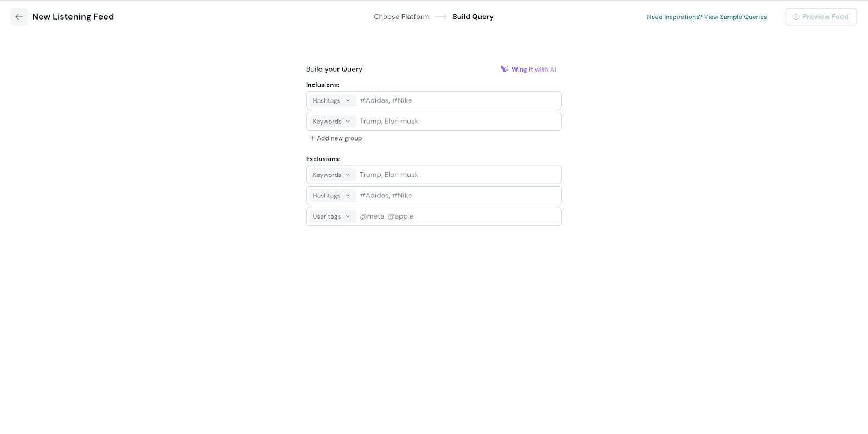Select the Build Query step
Screen dimensions: 868x434
(473, 17)
